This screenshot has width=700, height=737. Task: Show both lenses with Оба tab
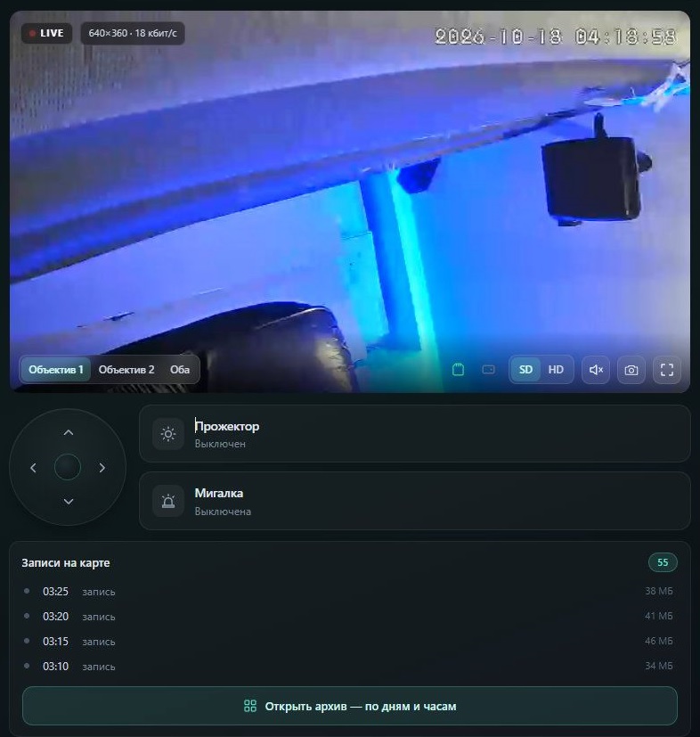tap(180, 370)
